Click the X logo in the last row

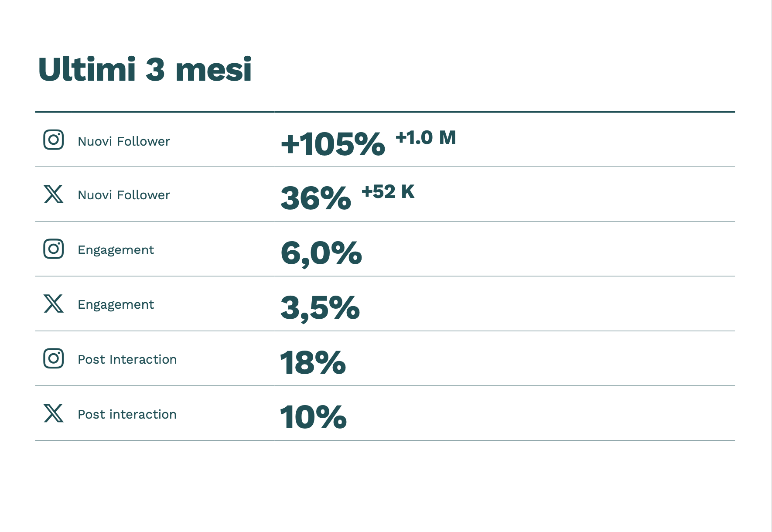pyautogui.click(x=54, y=413)
